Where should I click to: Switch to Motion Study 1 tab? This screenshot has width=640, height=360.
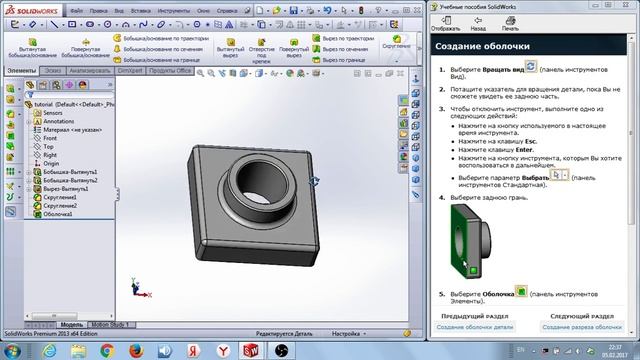click(110, 325)
